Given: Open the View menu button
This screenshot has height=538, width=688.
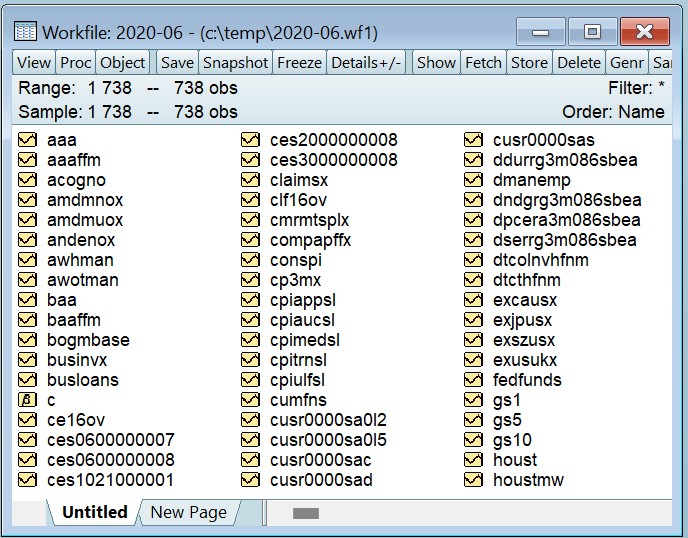Looking at the screenshot, I should pyautogui.click(x=34, y=62).
